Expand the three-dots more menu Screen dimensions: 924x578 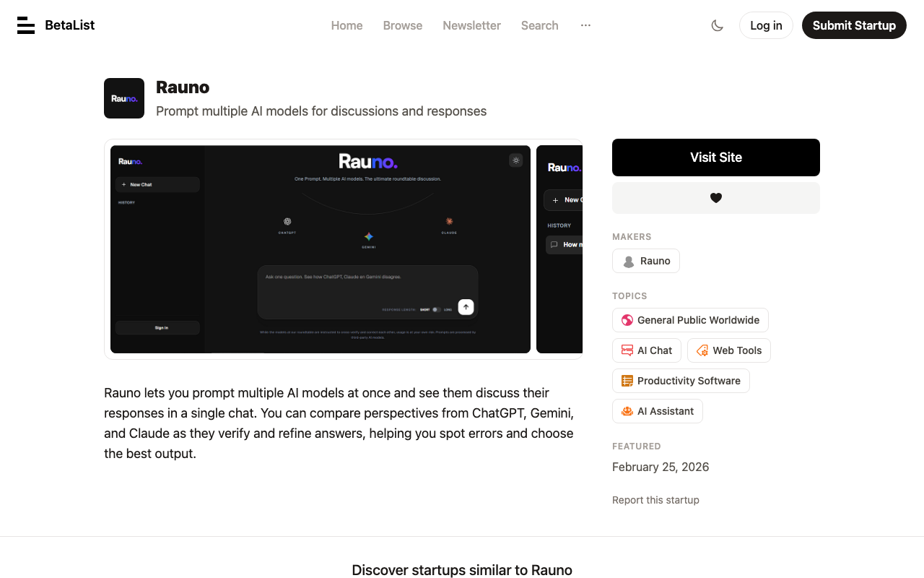point(585,25)
